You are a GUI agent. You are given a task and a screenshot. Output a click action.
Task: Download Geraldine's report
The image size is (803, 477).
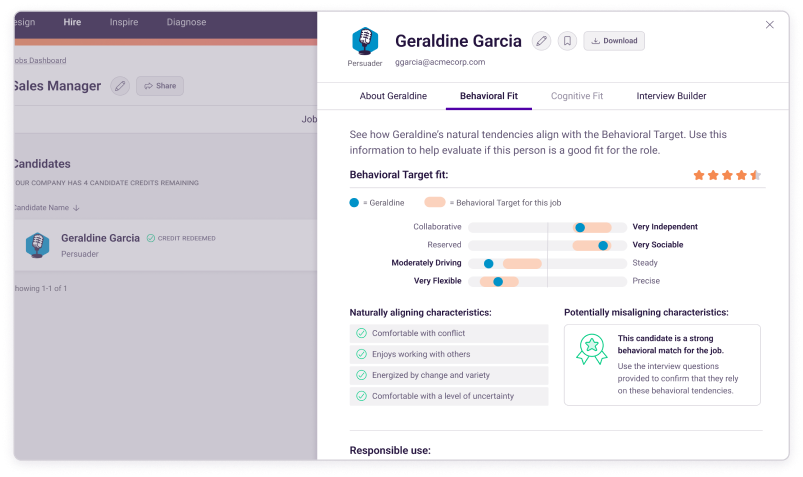(614, 41)
